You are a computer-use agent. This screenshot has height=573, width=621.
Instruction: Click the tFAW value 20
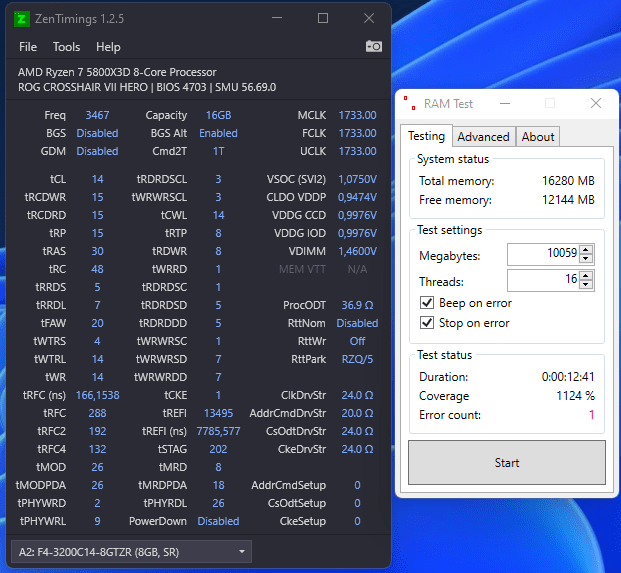click(97, 323)
